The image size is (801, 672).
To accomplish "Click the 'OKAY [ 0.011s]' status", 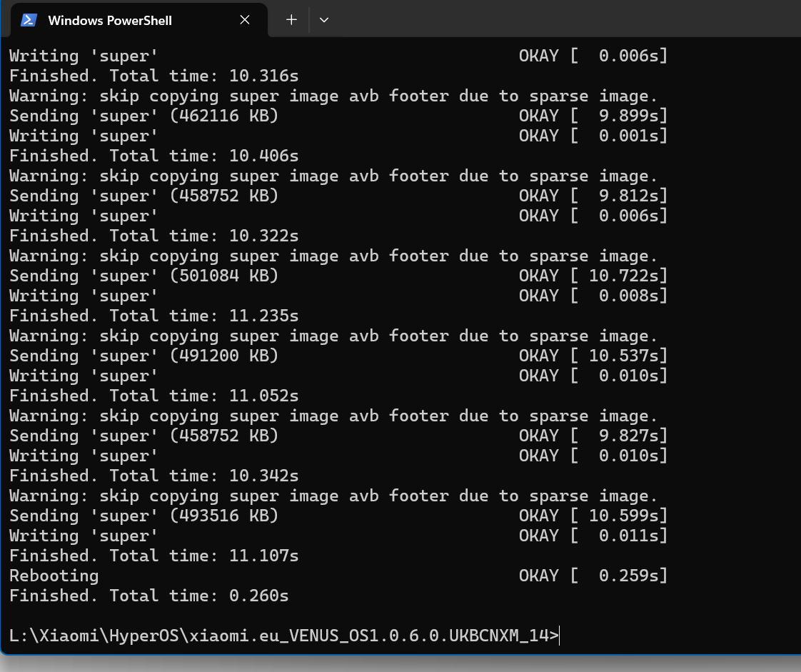I will tap(593, 536).
